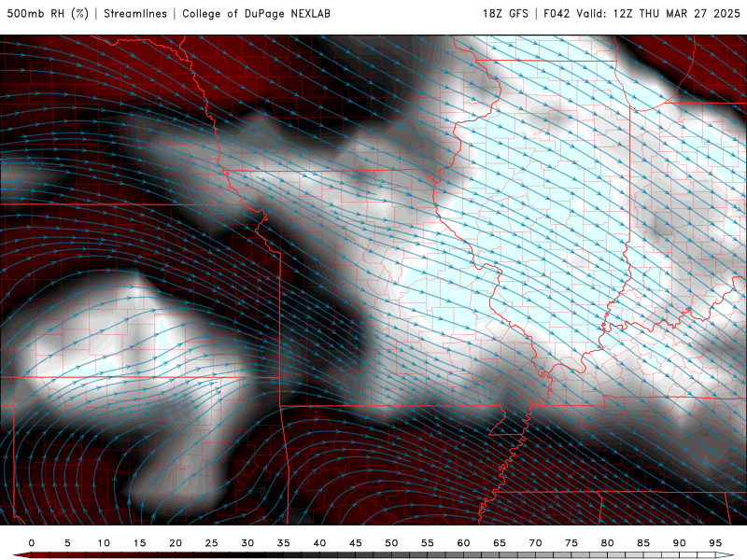Click the "F042" forecast hour text
The image size is (747, 560).
pos(557,14)
